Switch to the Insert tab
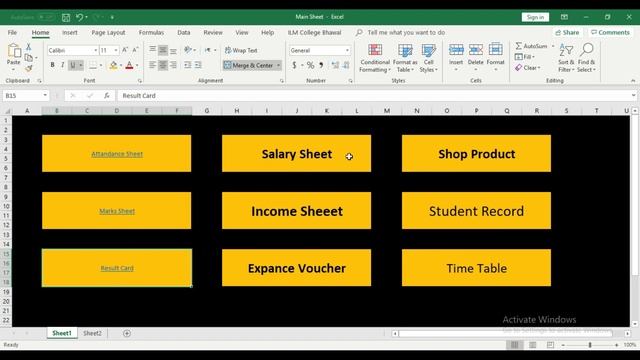 click(70, 32)
